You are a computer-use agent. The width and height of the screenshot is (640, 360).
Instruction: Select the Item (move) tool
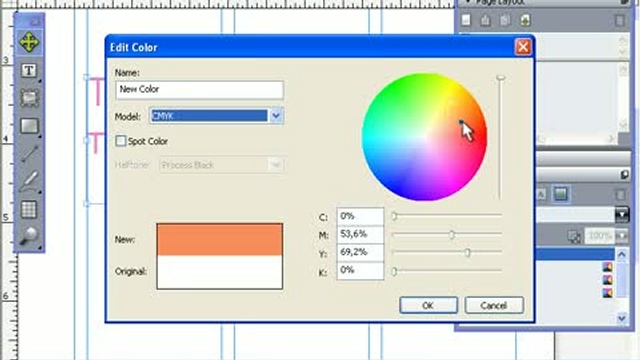point(29,42)
